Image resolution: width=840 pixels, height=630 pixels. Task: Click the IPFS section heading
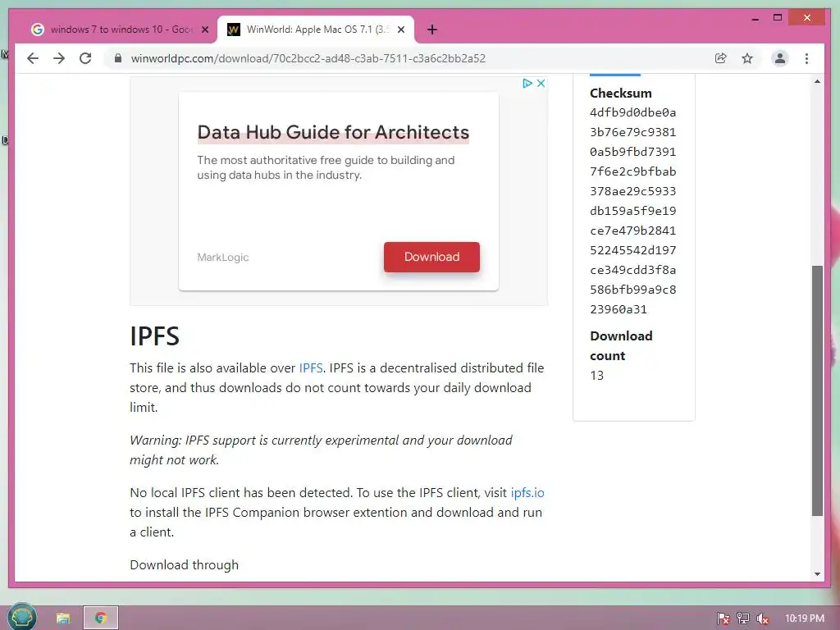point(155,336)
